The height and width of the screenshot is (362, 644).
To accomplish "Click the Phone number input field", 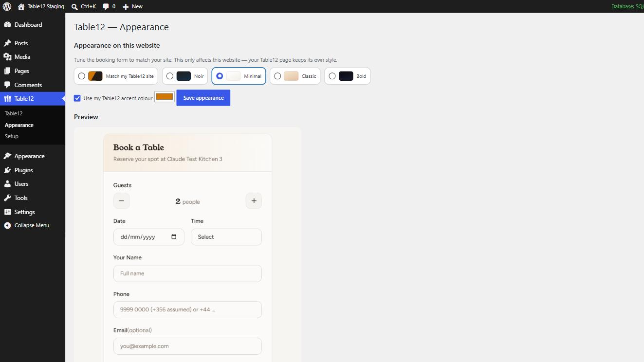I will click(x=187, y=309).
